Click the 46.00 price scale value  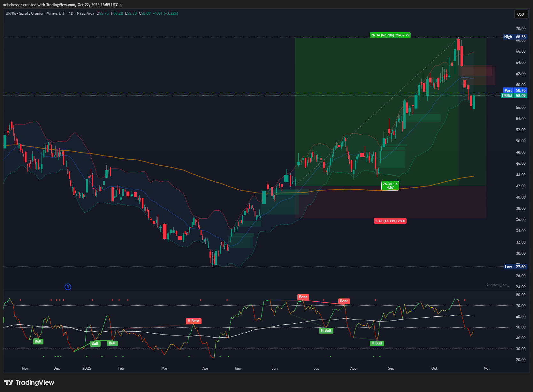point(521,163)
